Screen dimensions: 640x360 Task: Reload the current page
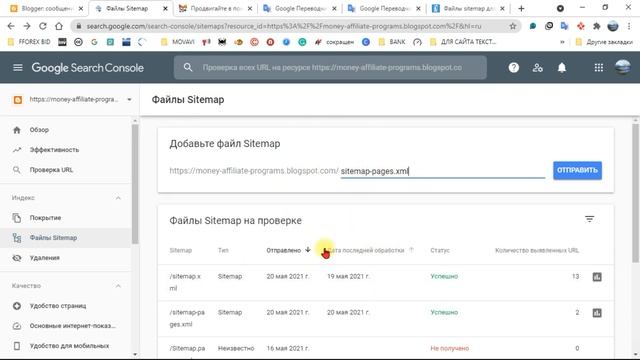tap(43, 26)
